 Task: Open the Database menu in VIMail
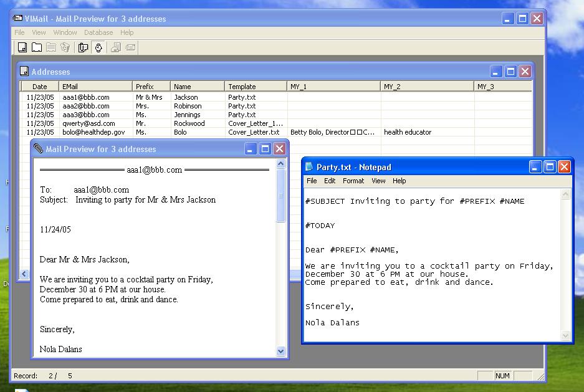[x=98, y=32]
